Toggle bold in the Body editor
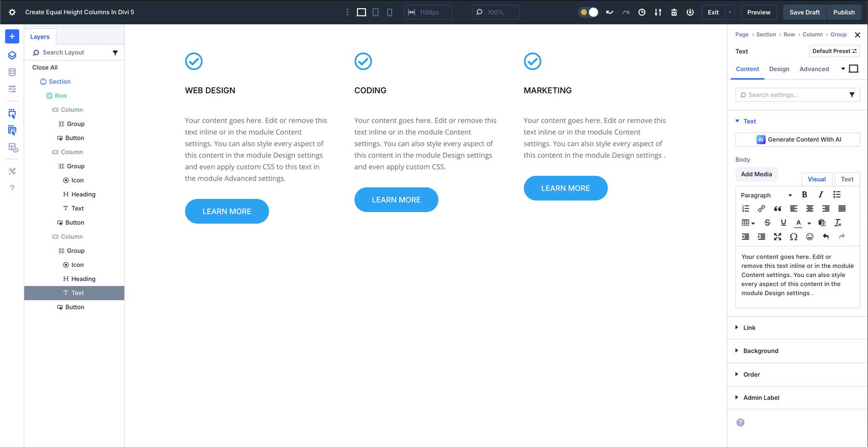868x447 pixels. pyautogui.click(x=804, y=195)
